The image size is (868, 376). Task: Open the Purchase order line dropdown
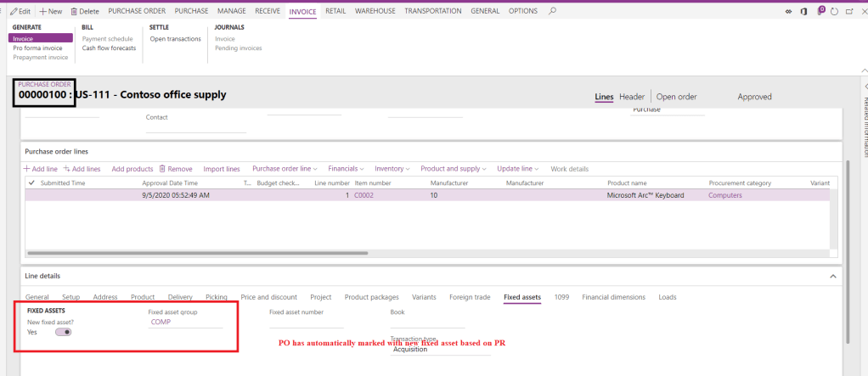click(x=284, y=168)
